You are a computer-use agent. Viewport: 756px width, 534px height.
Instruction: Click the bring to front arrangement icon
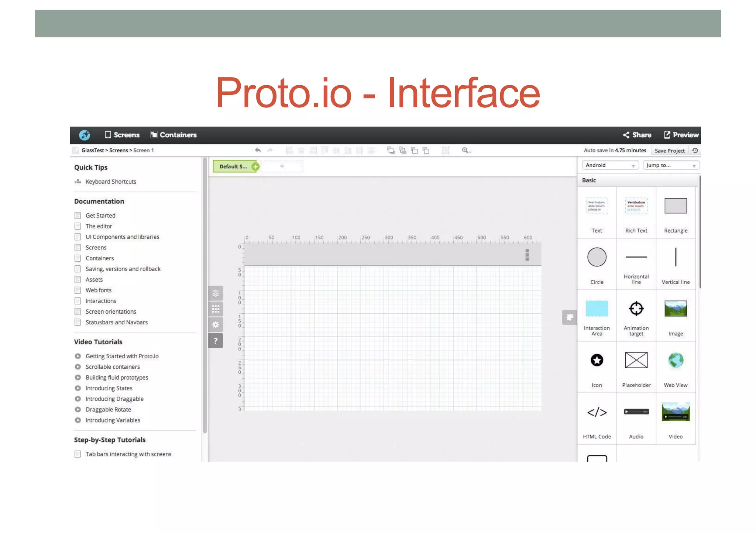click(x=391, y=150)
